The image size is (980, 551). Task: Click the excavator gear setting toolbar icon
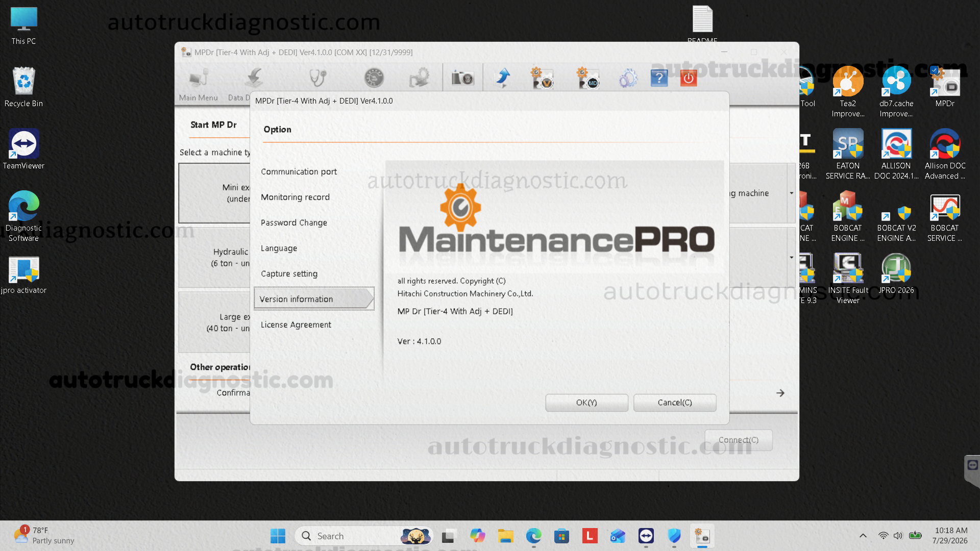pos(420,78)
